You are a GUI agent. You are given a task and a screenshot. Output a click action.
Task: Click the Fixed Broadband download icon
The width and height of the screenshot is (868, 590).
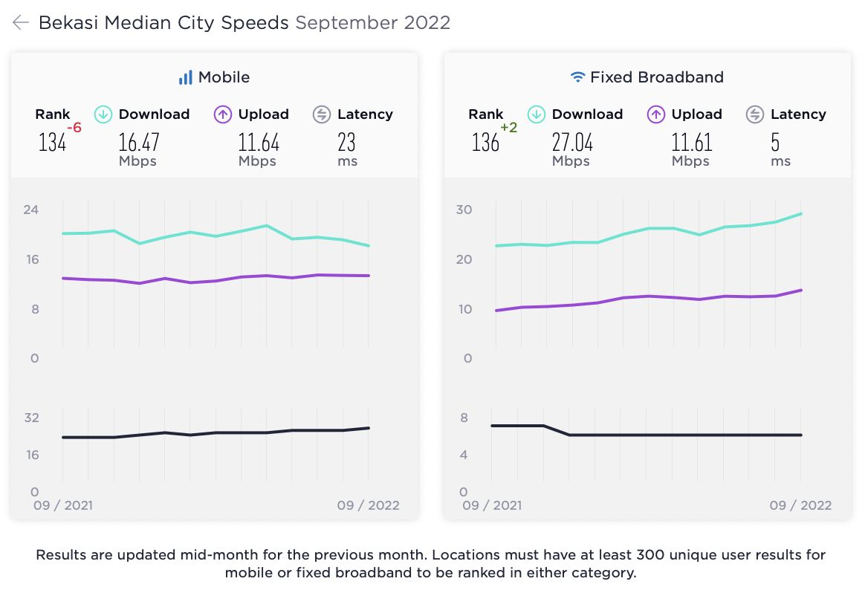pyautogui.click(x=537, y=114)
